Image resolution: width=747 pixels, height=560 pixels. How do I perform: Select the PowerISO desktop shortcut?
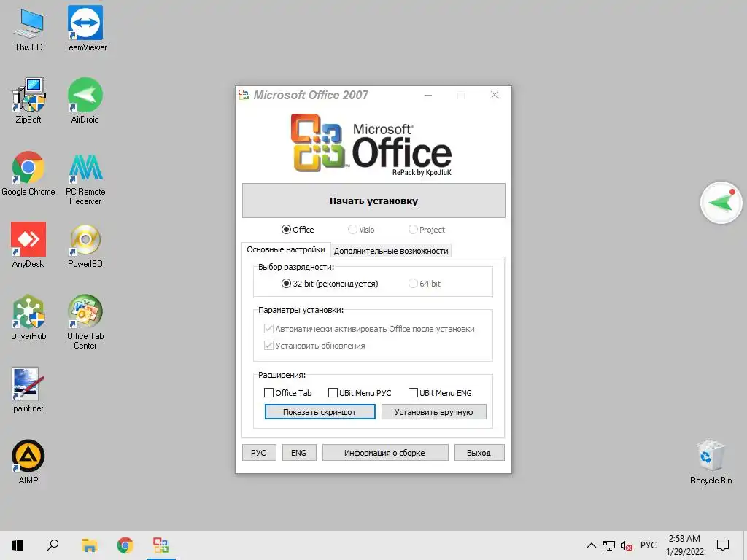[85, 245]
